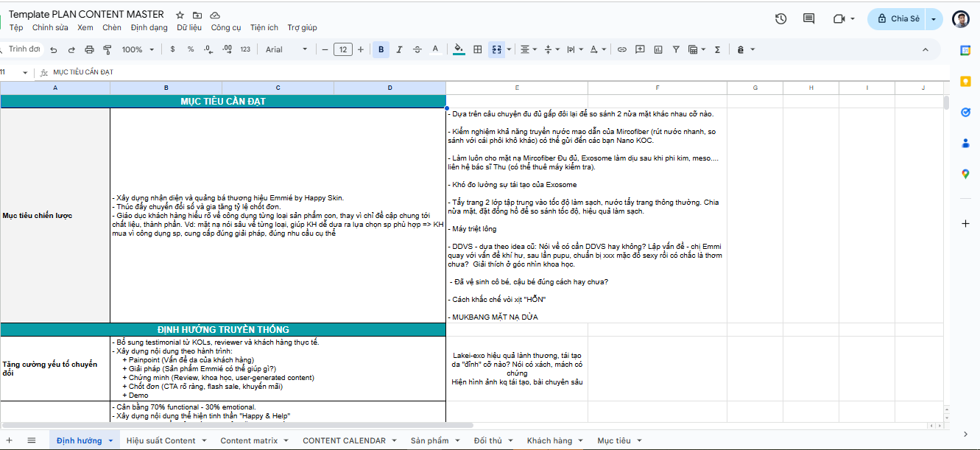The image size is (980, 450).
Task: Open Google Maps side panel
Action: coord(965,174)
